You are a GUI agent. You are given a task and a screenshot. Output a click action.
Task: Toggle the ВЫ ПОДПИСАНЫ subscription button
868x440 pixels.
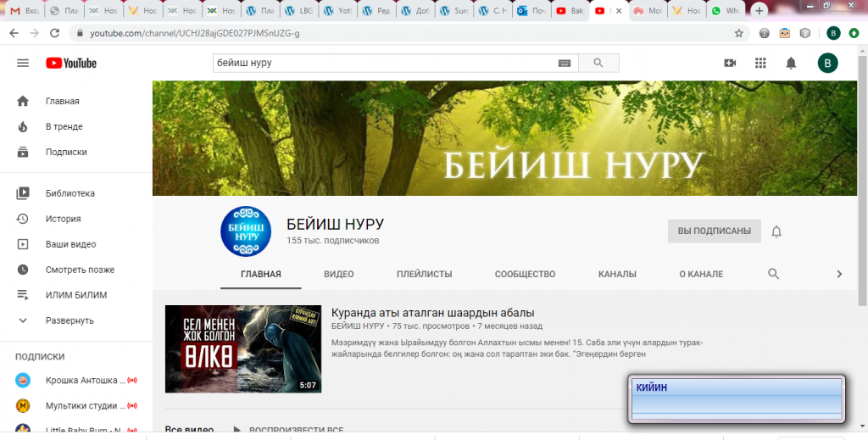(714, 231)
